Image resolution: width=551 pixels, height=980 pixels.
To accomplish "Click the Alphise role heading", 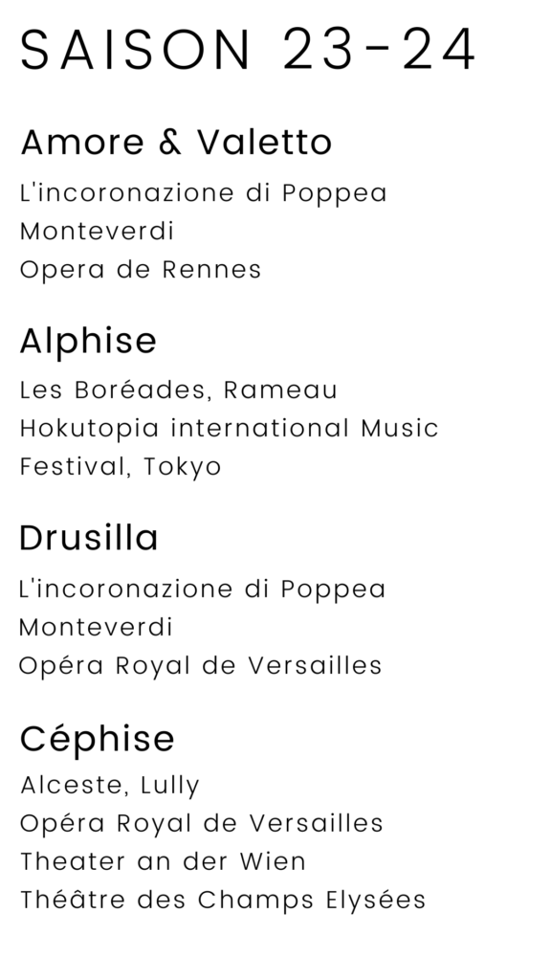I will tap(88, 341).
